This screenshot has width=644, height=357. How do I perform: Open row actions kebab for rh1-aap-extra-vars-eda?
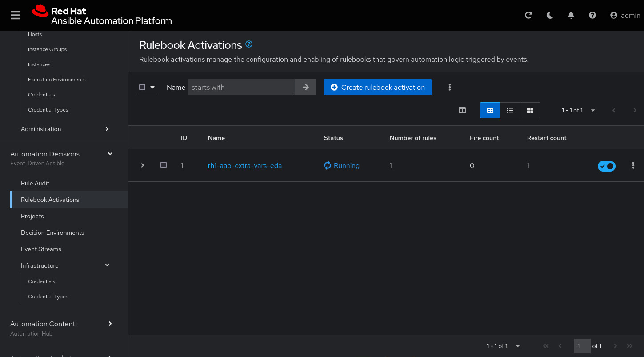click(x=633, y=165)
